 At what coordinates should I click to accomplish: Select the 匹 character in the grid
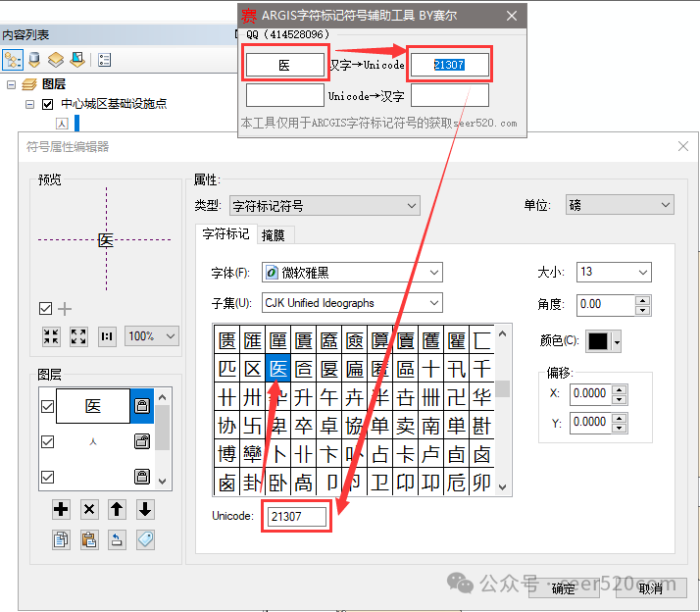pyautogui.click(x=227, y=369)
